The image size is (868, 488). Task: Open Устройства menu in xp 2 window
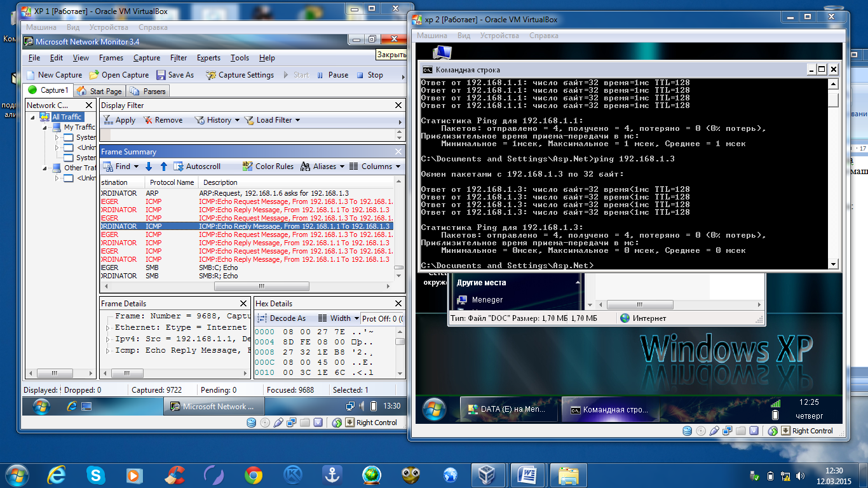pos(499,36)
